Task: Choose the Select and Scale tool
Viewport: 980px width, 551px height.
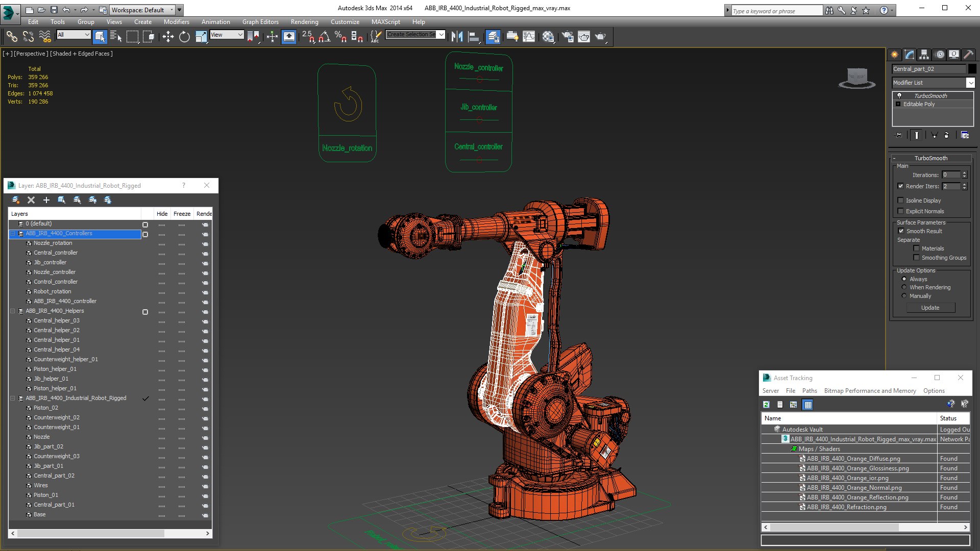Action: [201, 36]
